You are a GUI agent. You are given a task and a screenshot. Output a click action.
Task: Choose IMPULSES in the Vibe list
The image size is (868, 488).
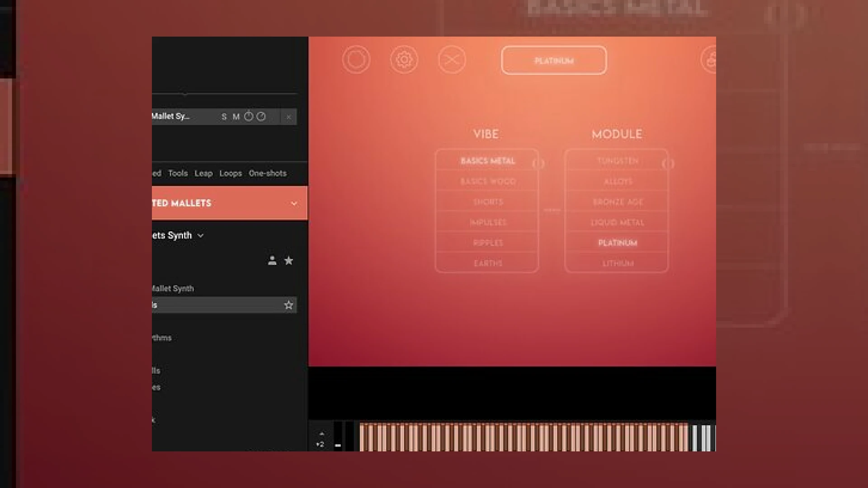coord(487,222)
